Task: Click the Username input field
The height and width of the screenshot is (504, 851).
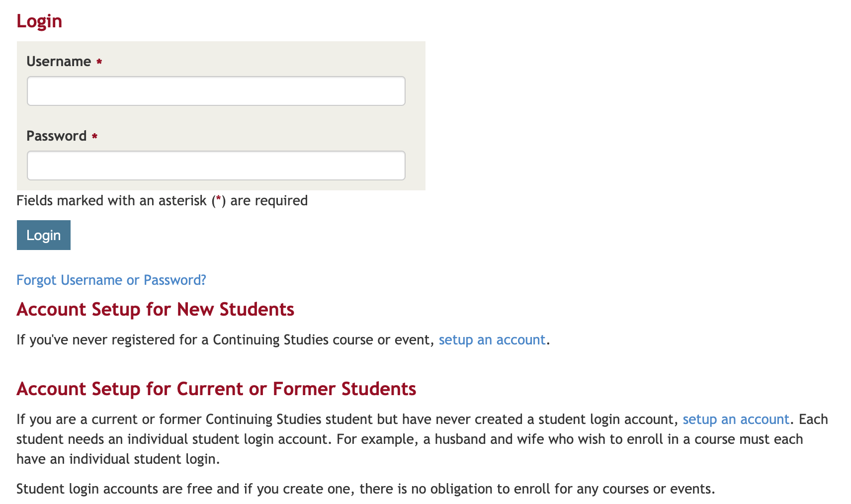Action: pyautogui.click(x=216, y=91)
